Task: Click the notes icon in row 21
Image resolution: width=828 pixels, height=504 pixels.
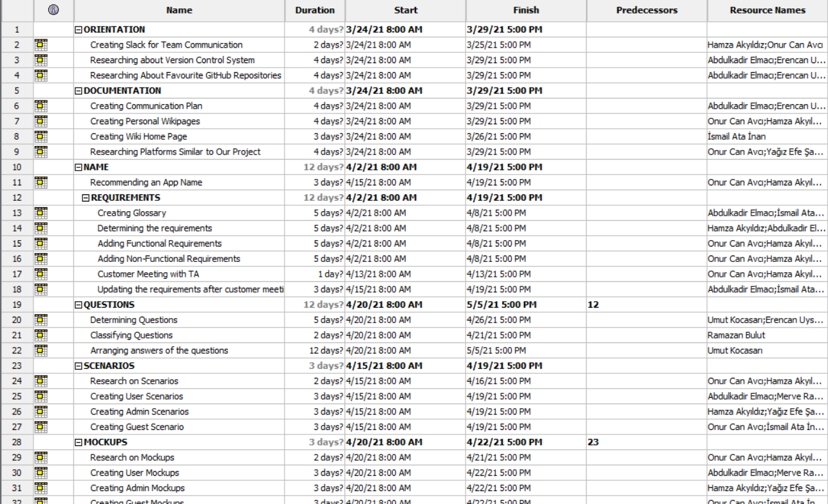Action: click(41, 335)
